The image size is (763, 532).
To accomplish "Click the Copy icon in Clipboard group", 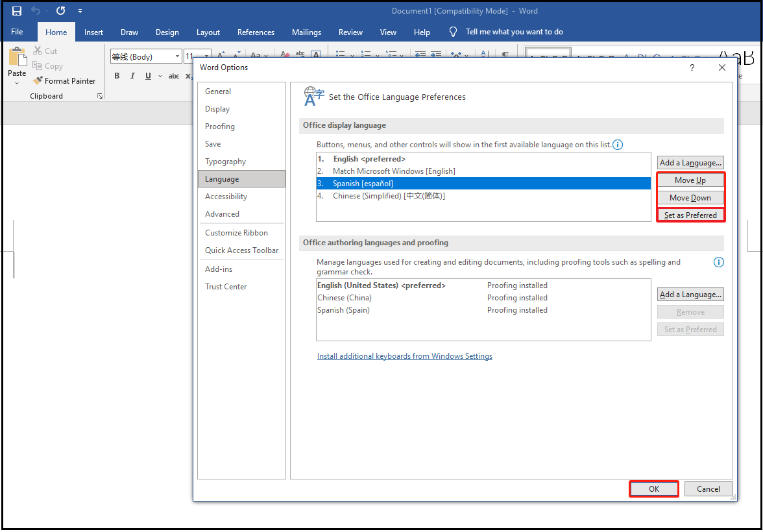I will click(37, 66).
